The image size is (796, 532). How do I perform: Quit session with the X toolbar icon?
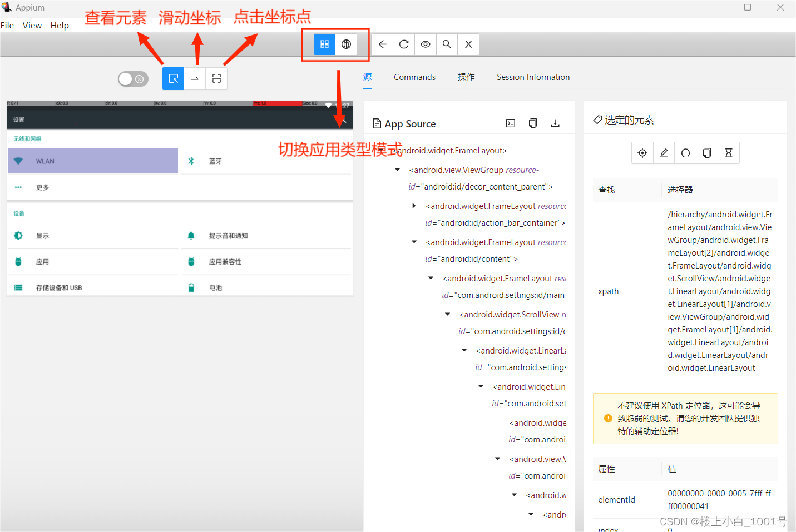[468, 44]
